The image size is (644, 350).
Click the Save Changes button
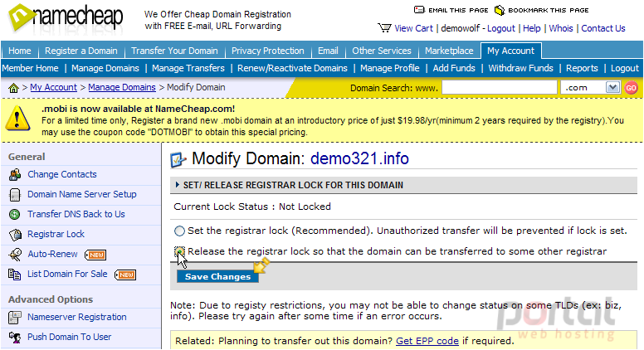tap(217, 276)
